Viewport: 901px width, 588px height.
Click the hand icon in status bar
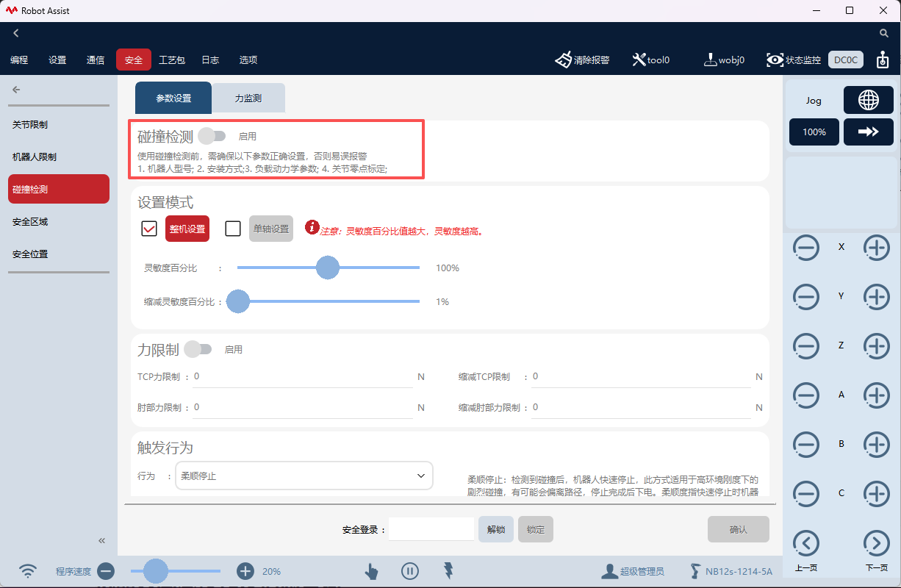(x=371, y=571)
